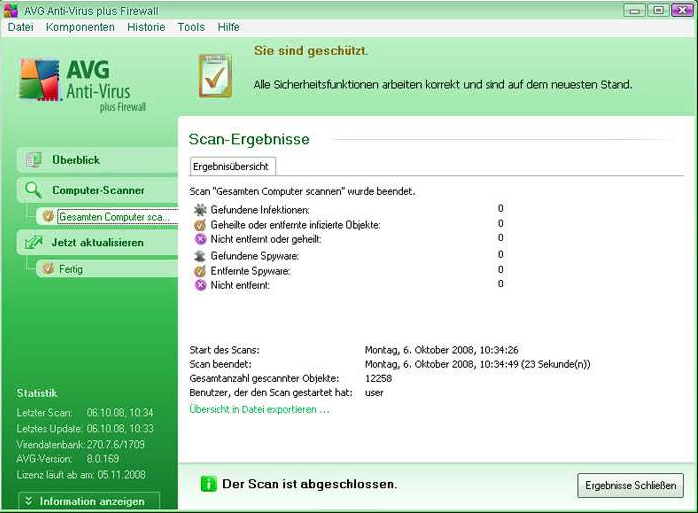Click the Start des Scans date value
This screenshot has height=513, width=698.
click(x=442, y=350)
